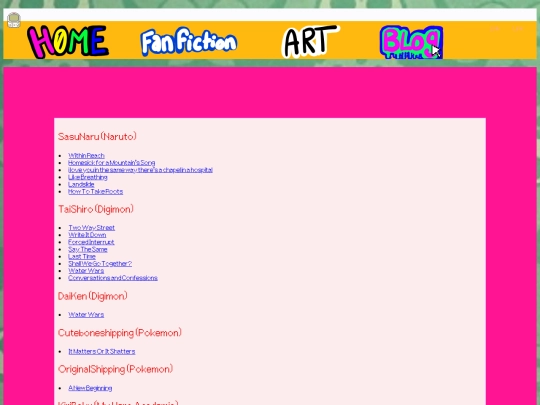Open the story Within Reach
The height and width of the screenshot is (405, 540).
tap(86, 156)
